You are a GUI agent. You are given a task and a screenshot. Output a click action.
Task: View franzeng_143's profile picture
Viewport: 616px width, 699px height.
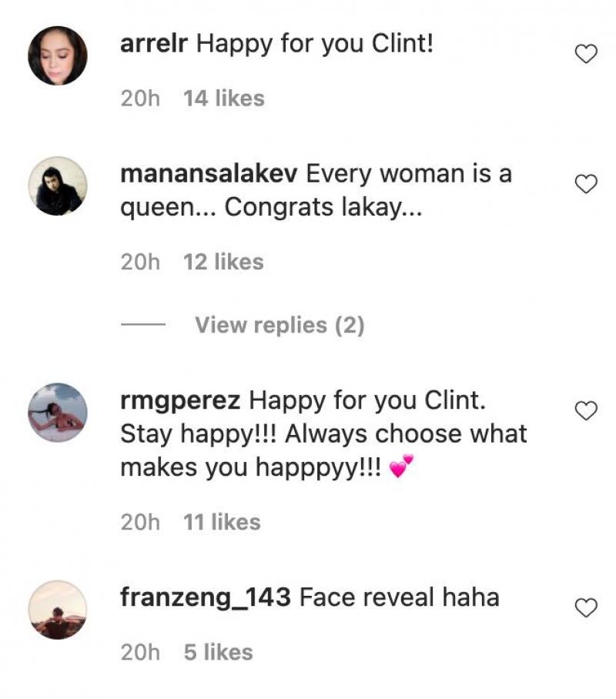click(x=58, y=610)
